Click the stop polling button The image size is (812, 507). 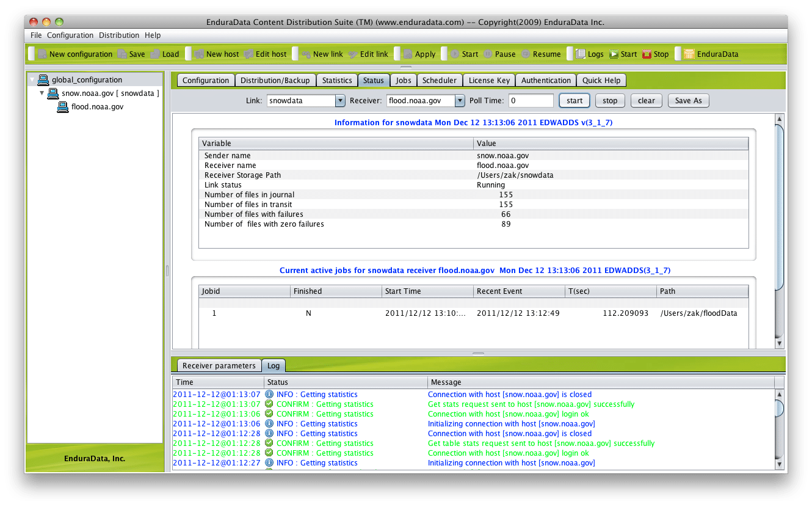coord(610,101)
